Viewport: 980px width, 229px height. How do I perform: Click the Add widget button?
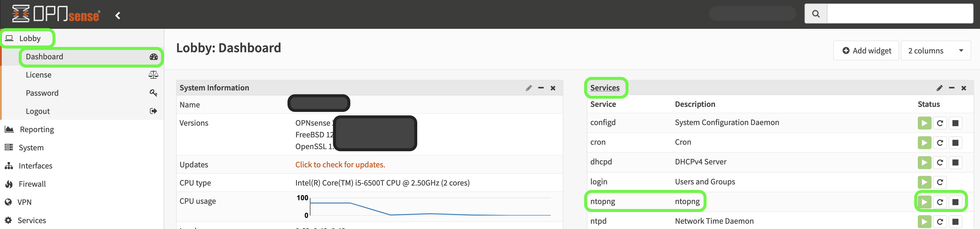pos(866,50)
